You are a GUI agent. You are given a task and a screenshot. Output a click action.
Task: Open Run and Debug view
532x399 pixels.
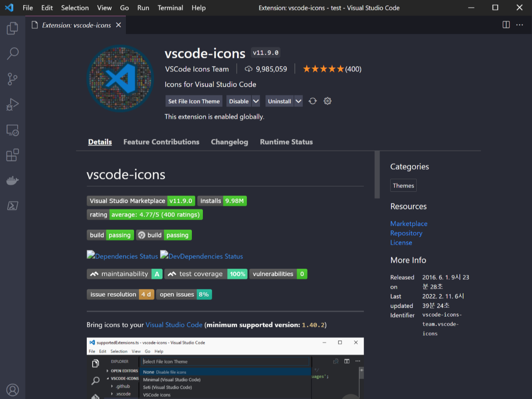tap(13, 104)
